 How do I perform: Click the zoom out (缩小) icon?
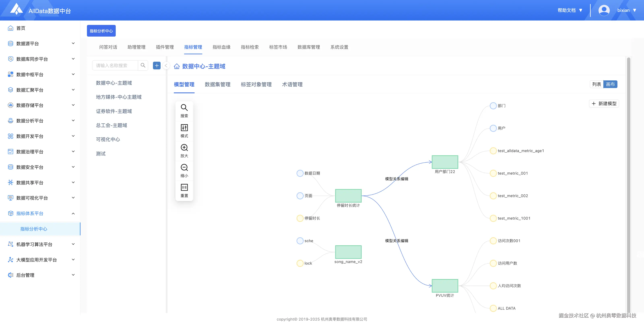pos(184,167)
